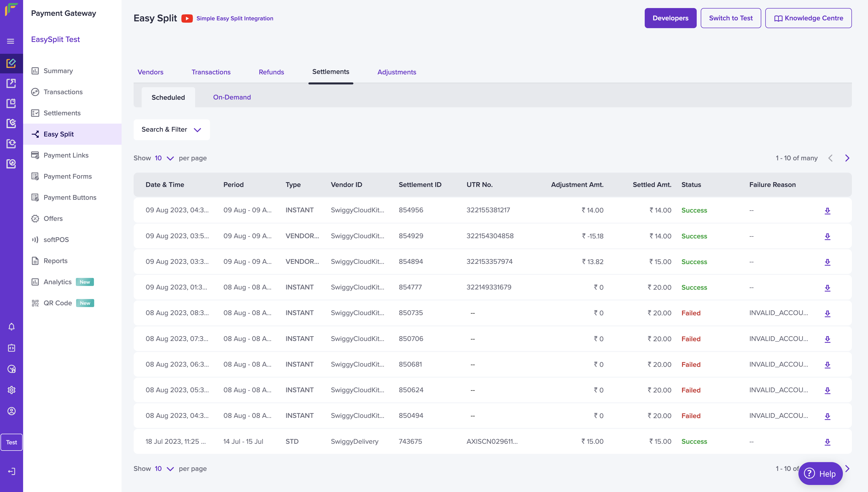Image resolution: width=868 pixels, height=492 pixels.
Task: Open the user profile icon in the sidebar
Action: pyautogui.click(x=12, y=411)
